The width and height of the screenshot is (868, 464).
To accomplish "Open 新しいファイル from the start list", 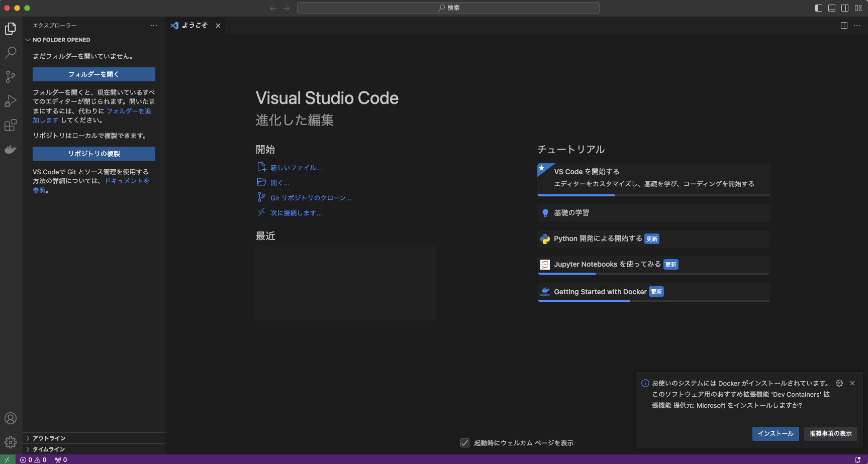I will click(296, 167).
